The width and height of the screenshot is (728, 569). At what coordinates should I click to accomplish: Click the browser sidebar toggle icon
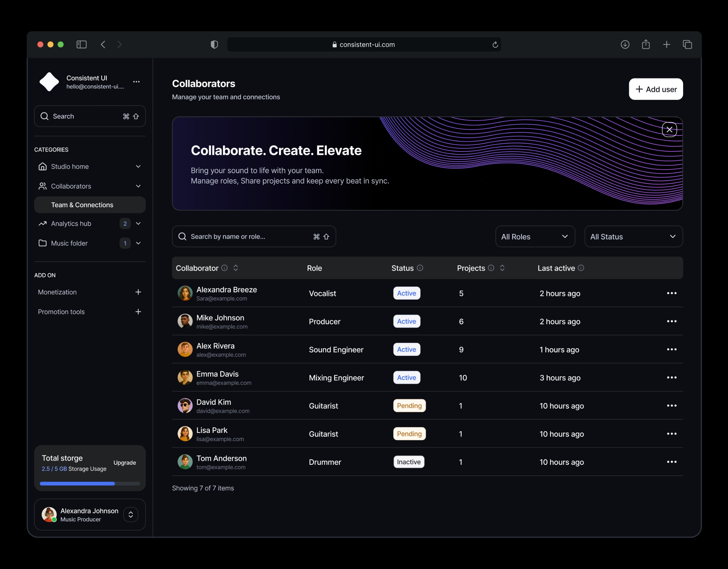point(81,44)
